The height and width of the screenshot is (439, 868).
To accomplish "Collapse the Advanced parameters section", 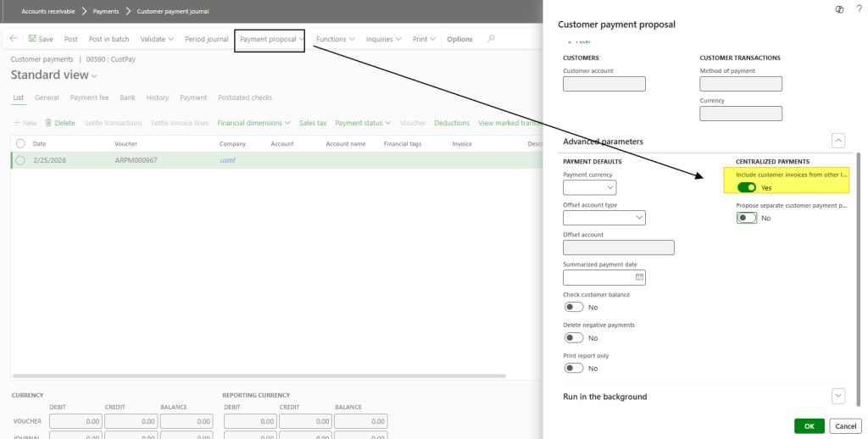I will click(x=837, y=142).
